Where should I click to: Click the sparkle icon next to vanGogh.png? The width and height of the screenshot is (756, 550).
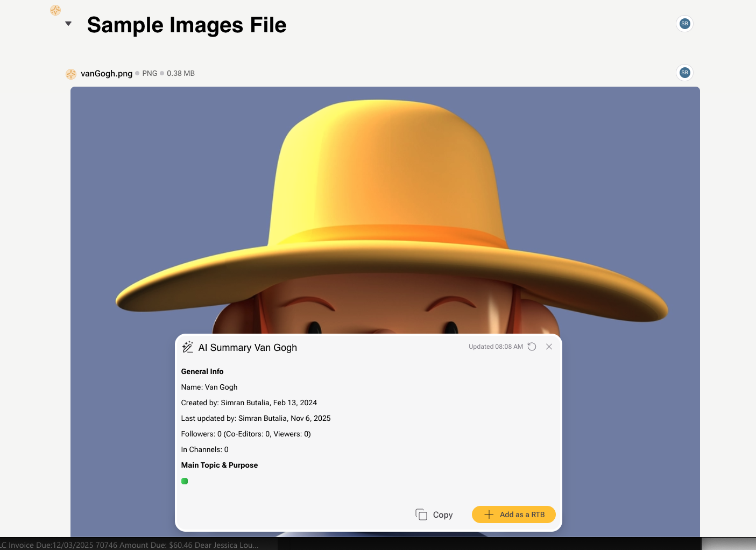click(71, 74)
